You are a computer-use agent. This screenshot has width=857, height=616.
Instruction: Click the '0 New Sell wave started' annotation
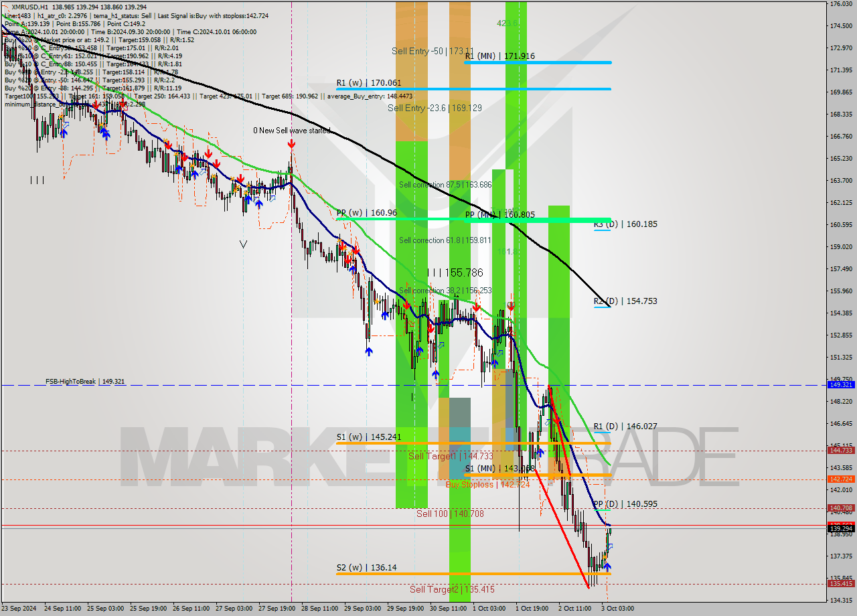tap(291, 131)
